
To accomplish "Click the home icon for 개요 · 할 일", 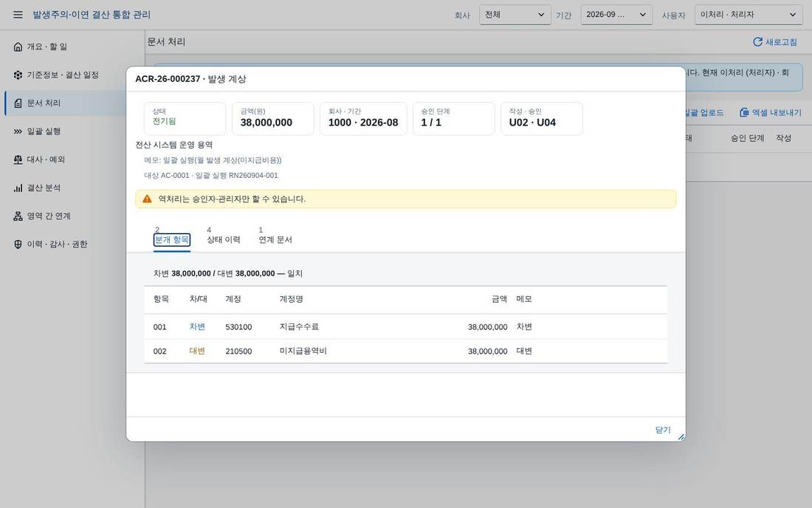I will (18, 47).
